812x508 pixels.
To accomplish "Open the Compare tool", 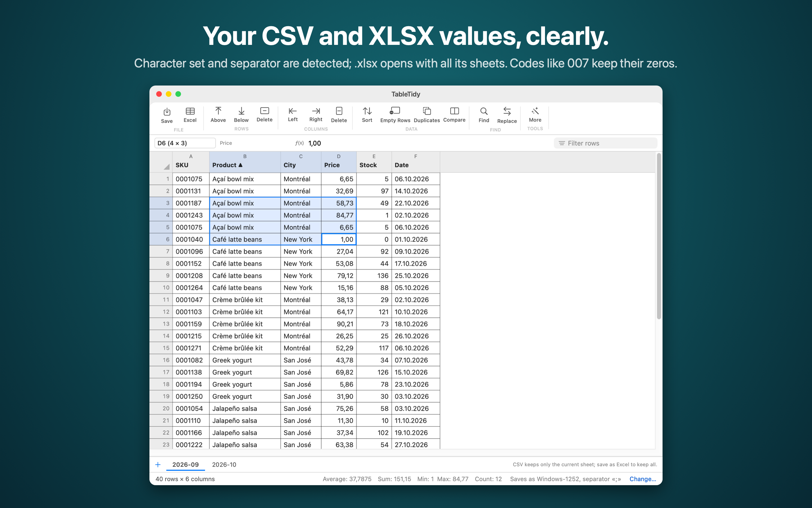I will coord(454,115).
